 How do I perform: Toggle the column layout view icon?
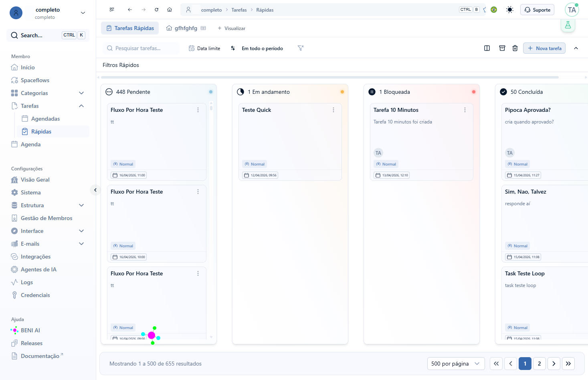point(487,48)
